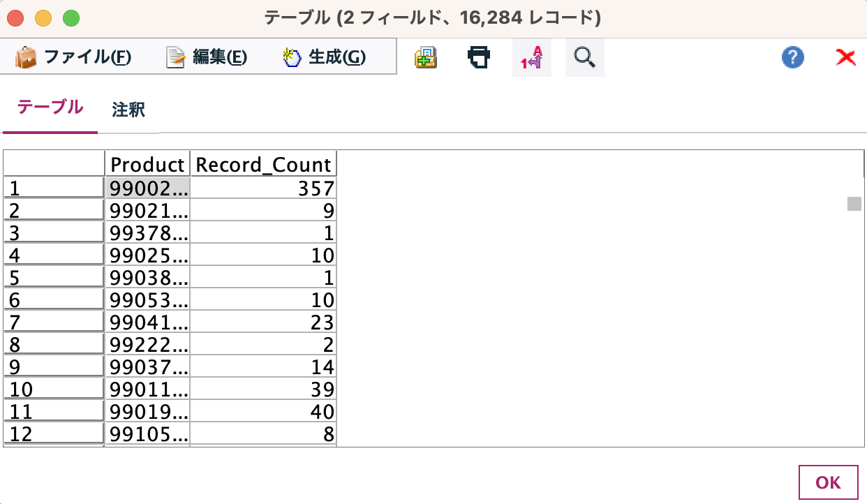Open the 編集 menu

coord(220,57)
